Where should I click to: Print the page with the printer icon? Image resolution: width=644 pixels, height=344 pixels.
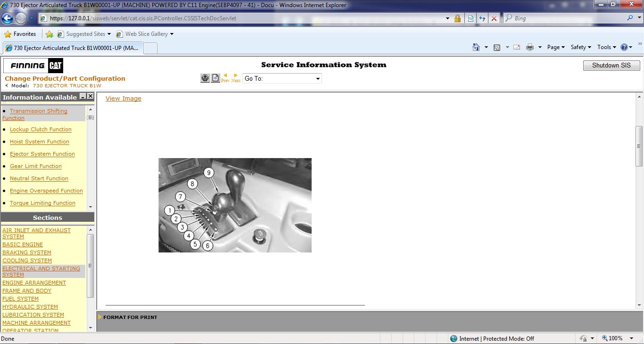530,47
